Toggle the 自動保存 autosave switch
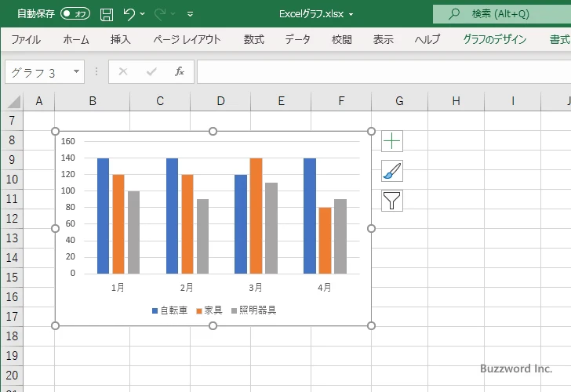 tap(75, 14)
